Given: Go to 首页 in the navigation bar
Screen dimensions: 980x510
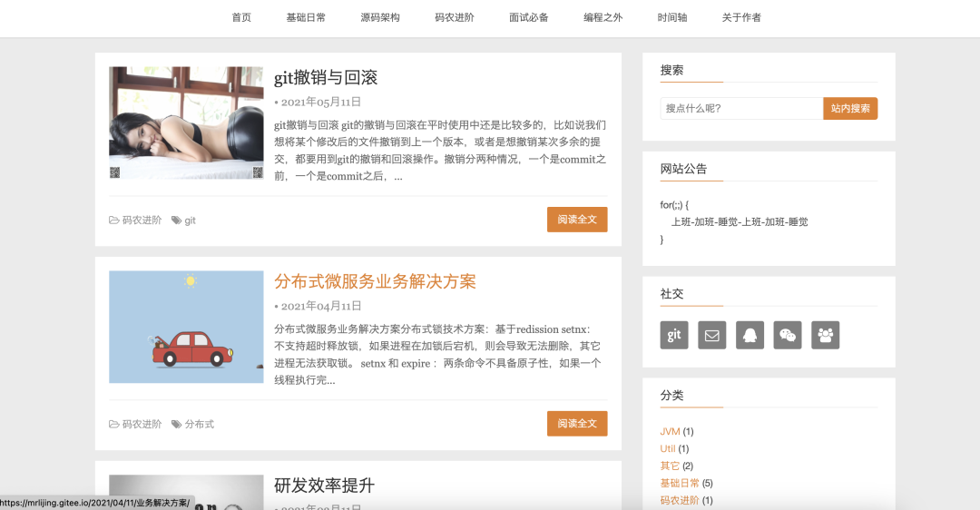Looking at the screenshot, I should (241, 17).
